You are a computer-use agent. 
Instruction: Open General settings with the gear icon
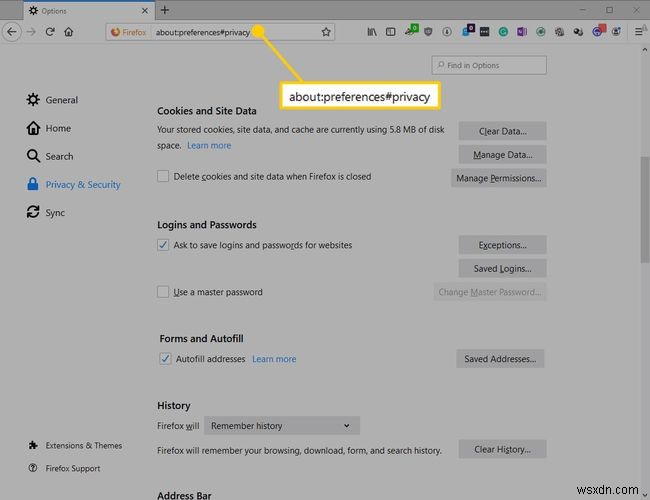click(x=33, y=100)
